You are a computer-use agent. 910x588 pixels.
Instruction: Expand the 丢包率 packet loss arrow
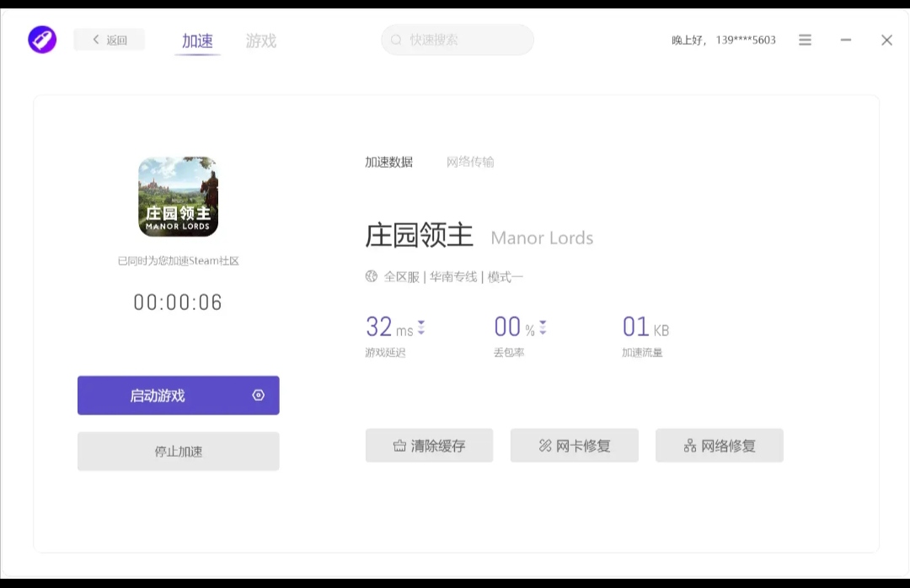click(543, 328)
